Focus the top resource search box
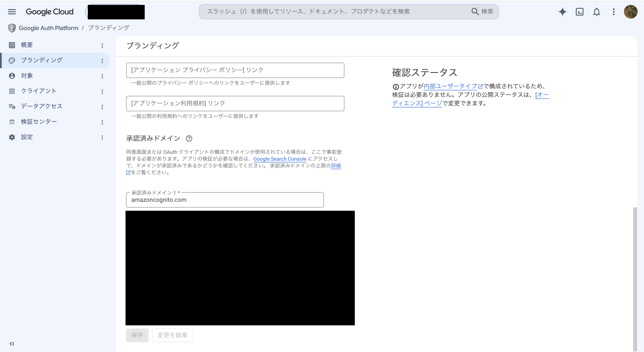 coord(335,12)
